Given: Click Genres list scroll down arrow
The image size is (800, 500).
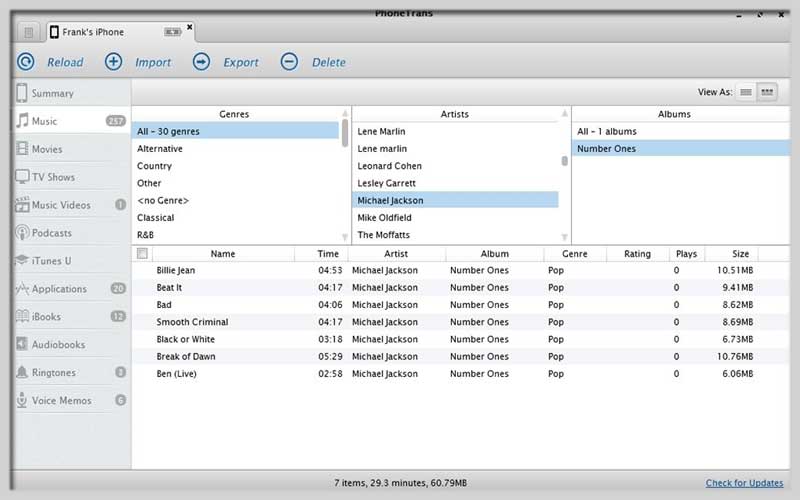Looking at the screenshot, I should 345,237.
